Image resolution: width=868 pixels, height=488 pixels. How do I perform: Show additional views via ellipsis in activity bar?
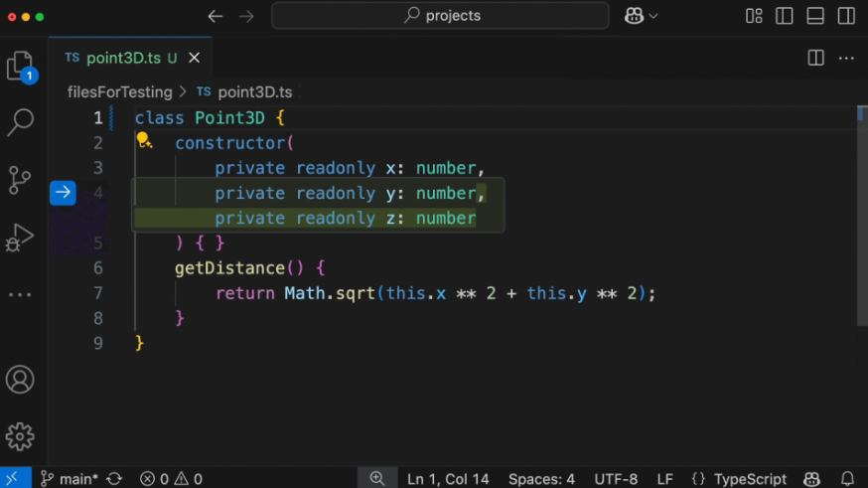click(x=20, y=295)
